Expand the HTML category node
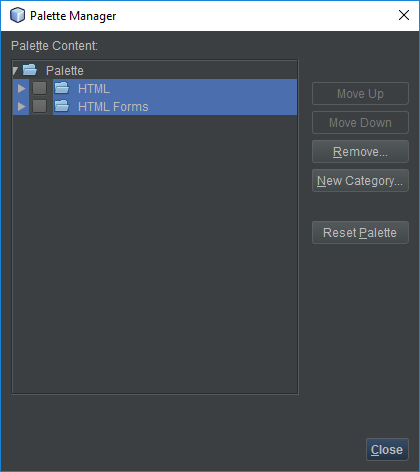 pyautogui.click(x=22, y=88)
